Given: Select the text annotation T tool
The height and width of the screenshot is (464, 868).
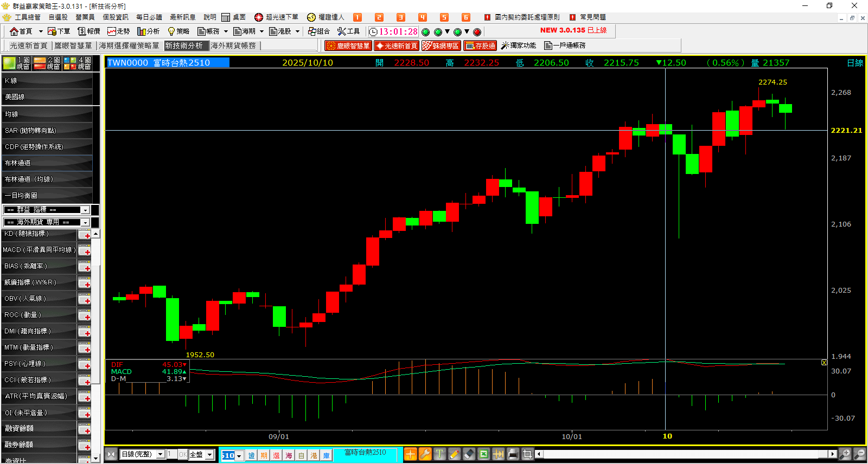Looking at the screenshot, I should (440, 454).
